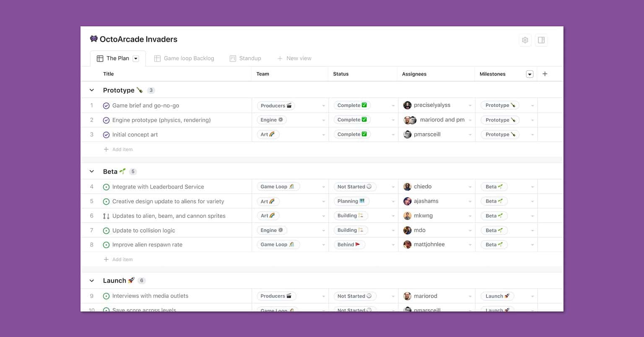Click OctoArcade Invaders project title
The height and width of the screenshot is (337, 644).
(x=138, y=39)
